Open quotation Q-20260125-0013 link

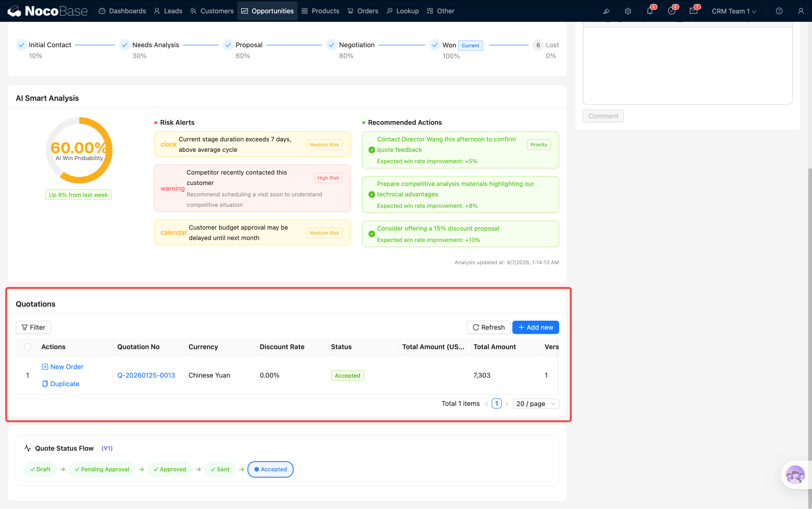146,375
